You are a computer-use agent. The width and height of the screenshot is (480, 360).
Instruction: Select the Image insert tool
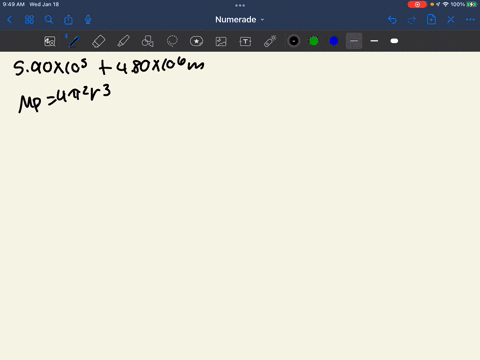tap(221, 41)
